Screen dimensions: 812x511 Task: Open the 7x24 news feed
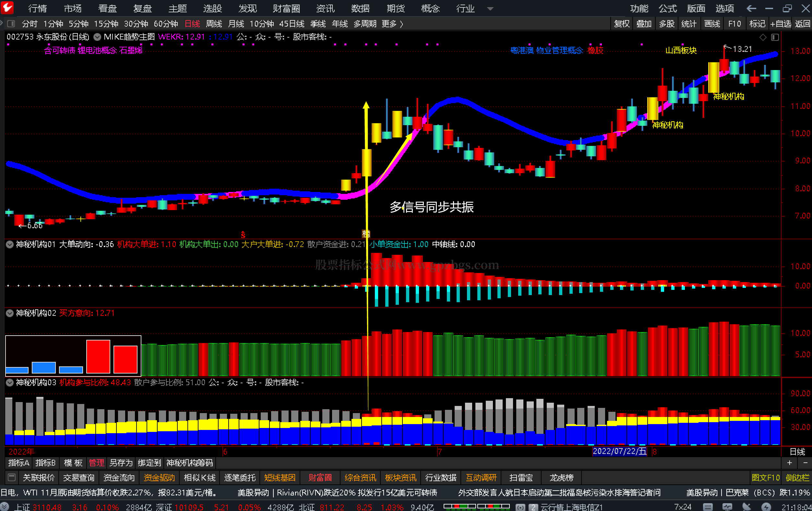click(x=683, y=506)
